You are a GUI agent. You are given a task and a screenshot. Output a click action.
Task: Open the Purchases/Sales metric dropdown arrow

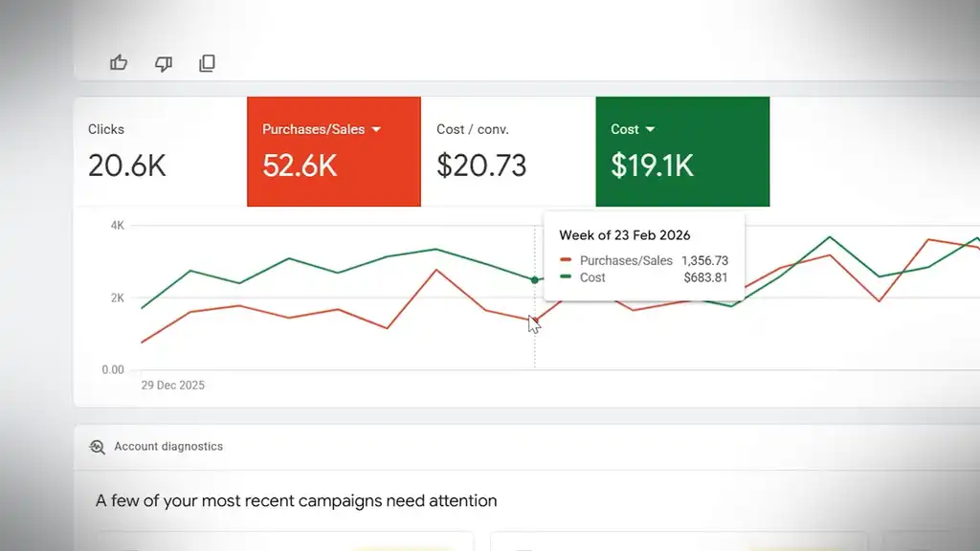376,129
